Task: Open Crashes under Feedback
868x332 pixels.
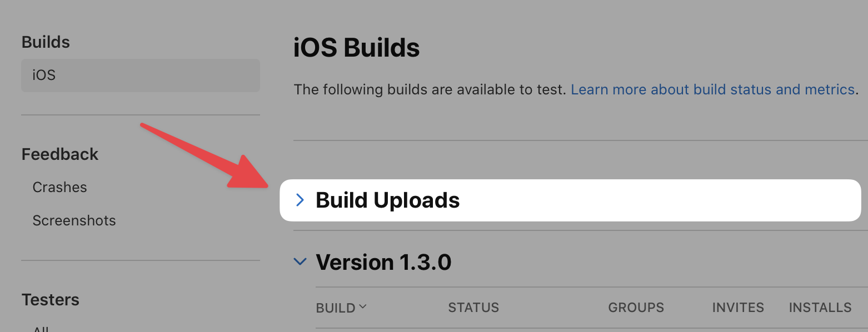Action: pos(59,187)
